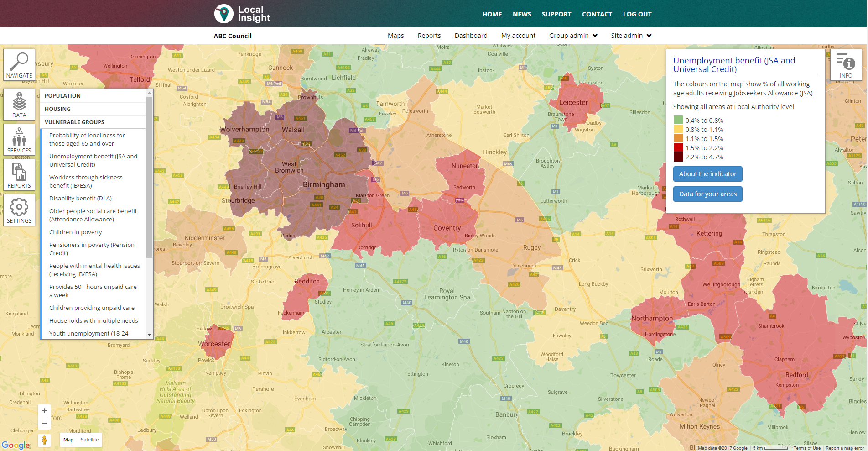Open the SUPPORT page
868x451 pixels.
(556, 14)
